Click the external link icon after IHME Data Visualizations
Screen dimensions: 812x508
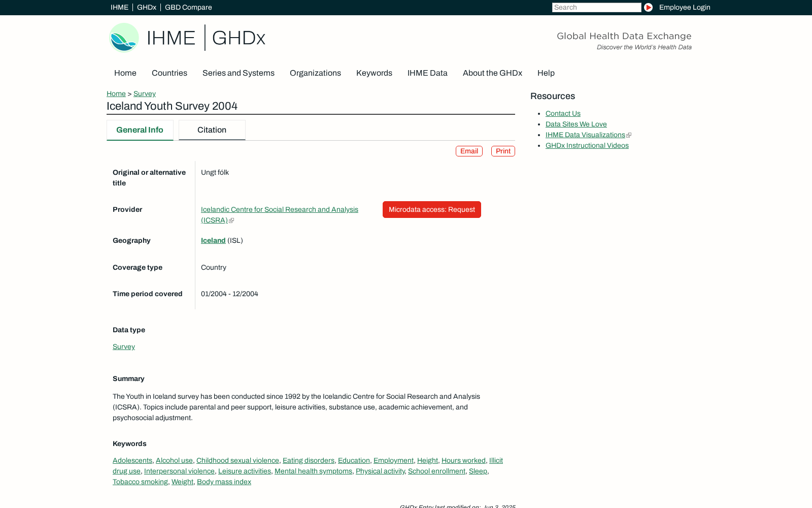coord(629,135)
